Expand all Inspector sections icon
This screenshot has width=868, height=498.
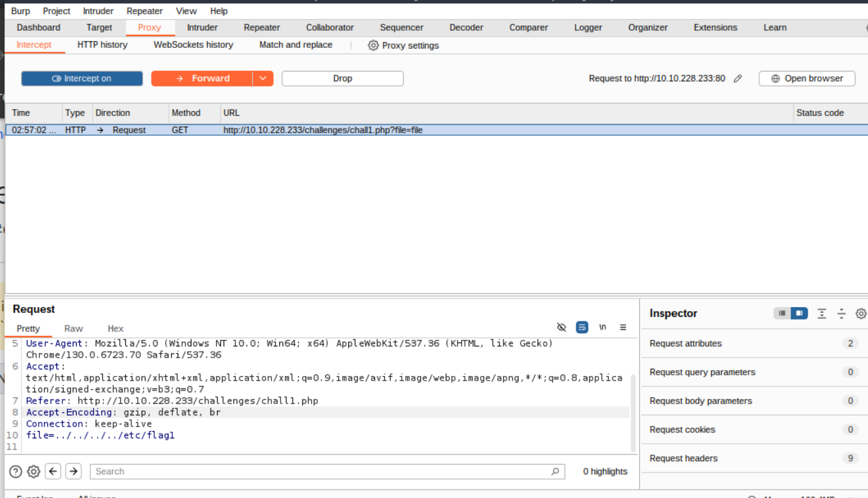822,314
